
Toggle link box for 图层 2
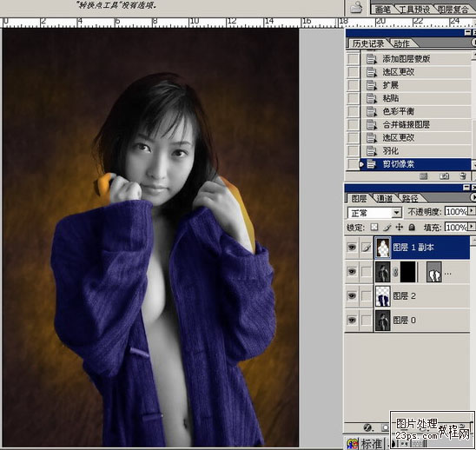click(x=367, y=295)
